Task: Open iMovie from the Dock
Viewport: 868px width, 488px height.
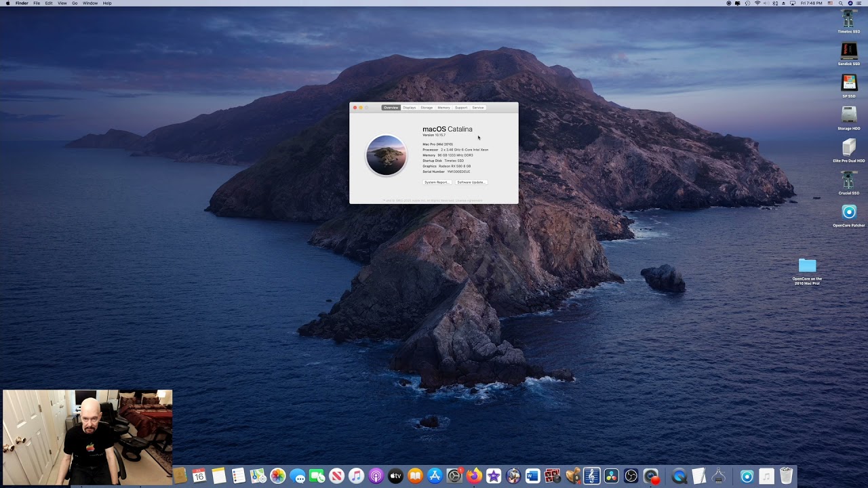Action: point(494,476)
